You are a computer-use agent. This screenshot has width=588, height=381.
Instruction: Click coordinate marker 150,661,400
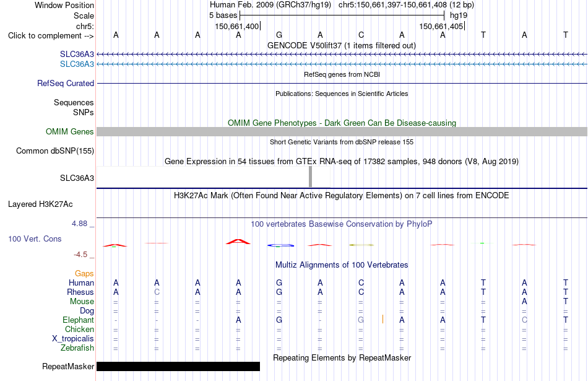coord(237,26)
